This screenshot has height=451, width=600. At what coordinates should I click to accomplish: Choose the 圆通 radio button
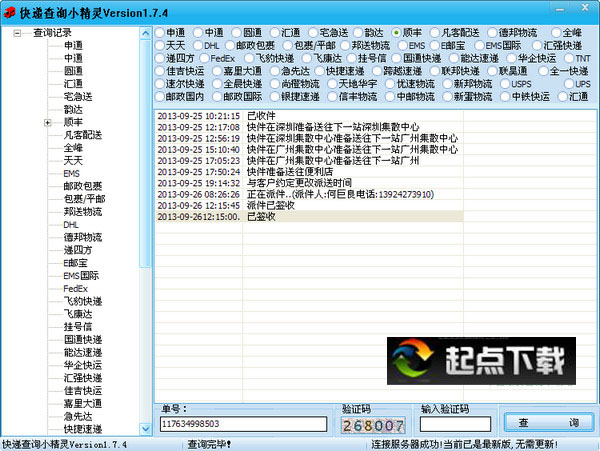(236, 33)
